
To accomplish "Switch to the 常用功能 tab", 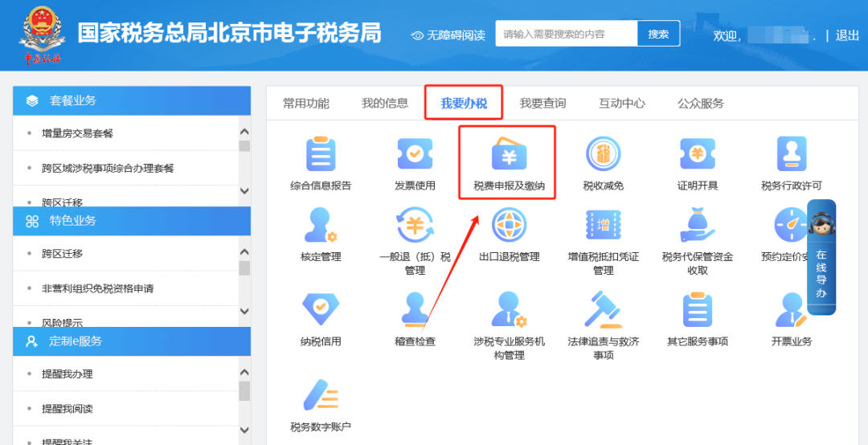I will point(305,103).
